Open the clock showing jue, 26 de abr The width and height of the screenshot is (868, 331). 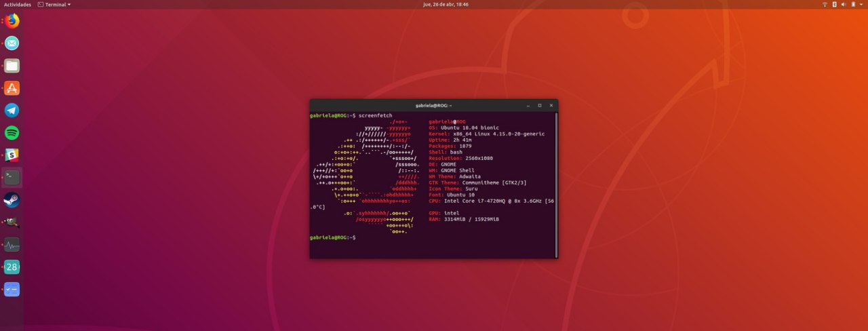click(446, 4)
